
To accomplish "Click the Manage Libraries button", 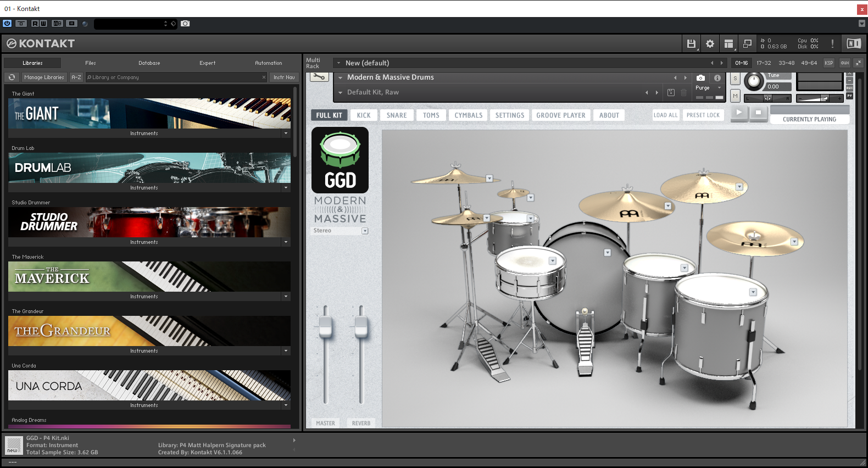I will coord(44,77).
